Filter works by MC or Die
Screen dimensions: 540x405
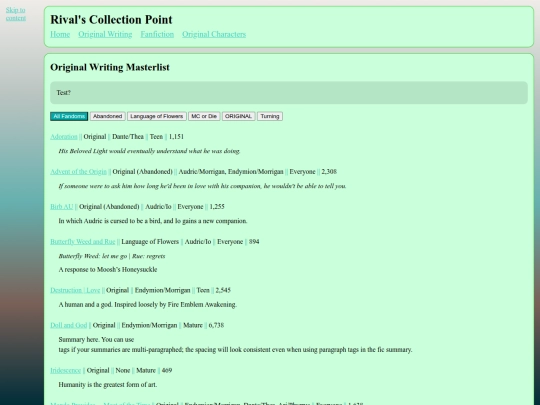(204, 116)
